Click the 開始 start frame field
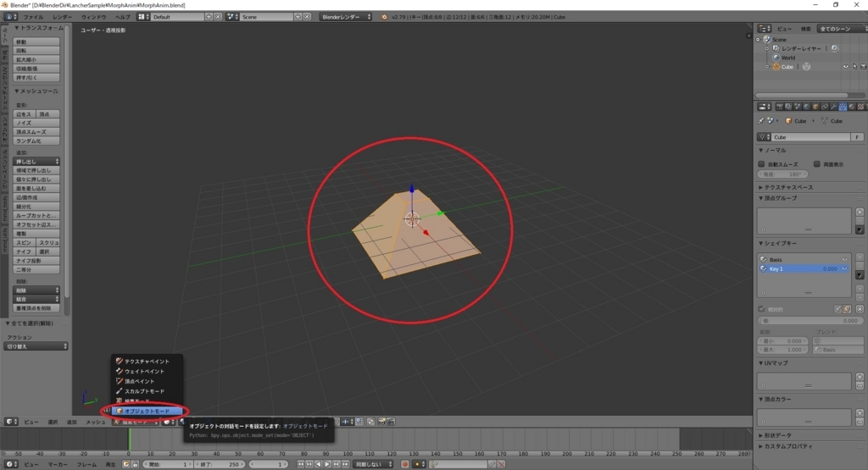This screenshot has width=868, height=470. 168,464
